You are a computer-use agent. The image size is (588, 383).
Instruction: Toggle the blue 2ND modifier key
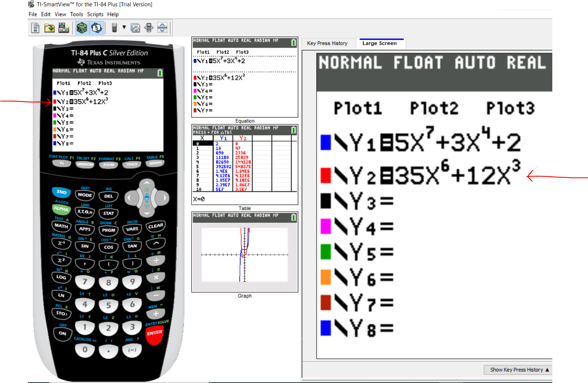point(61,192)
